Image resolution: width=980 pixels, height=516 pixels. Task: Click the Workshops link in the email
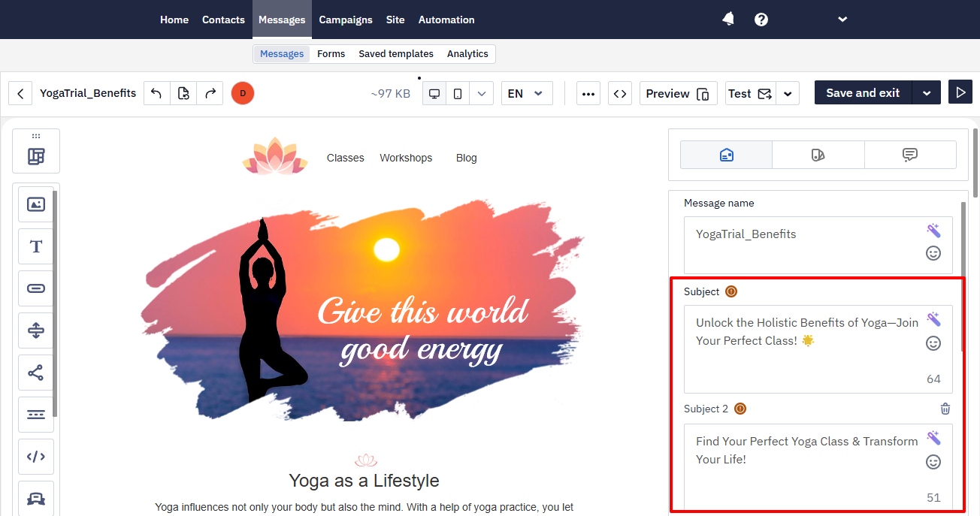[x=406, y=158]
